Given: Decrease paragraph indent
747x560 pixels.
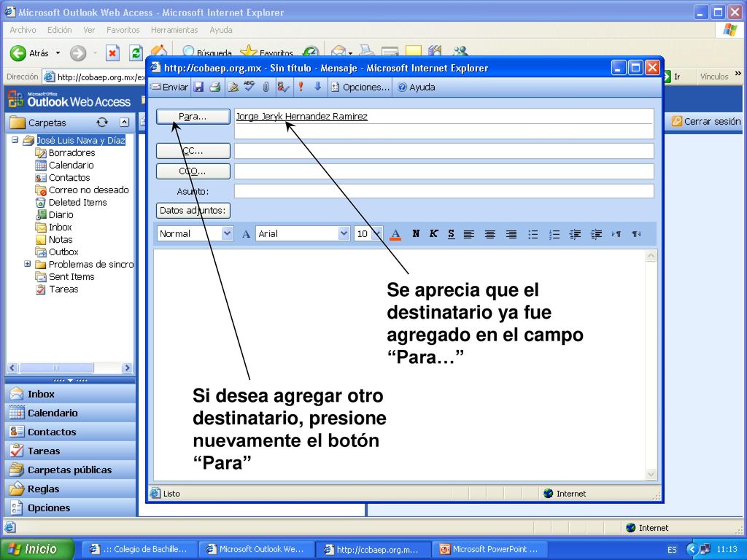Looking at the screenshot, I should point(575,234).
